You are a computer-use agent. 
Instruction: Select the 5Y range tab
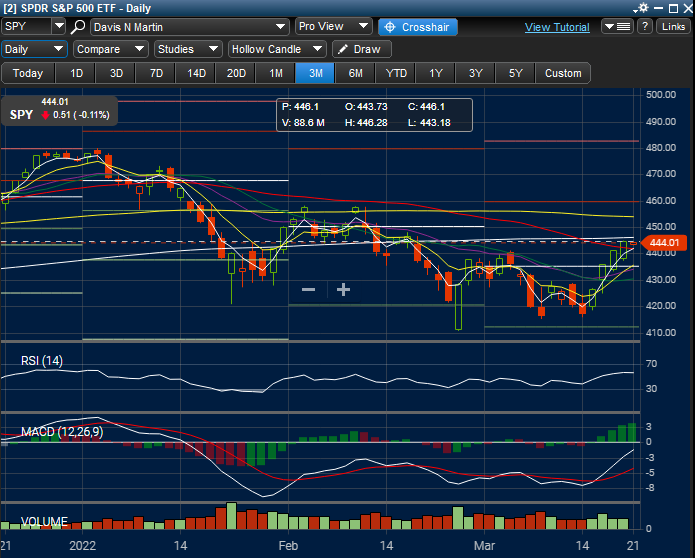(515, 73)
